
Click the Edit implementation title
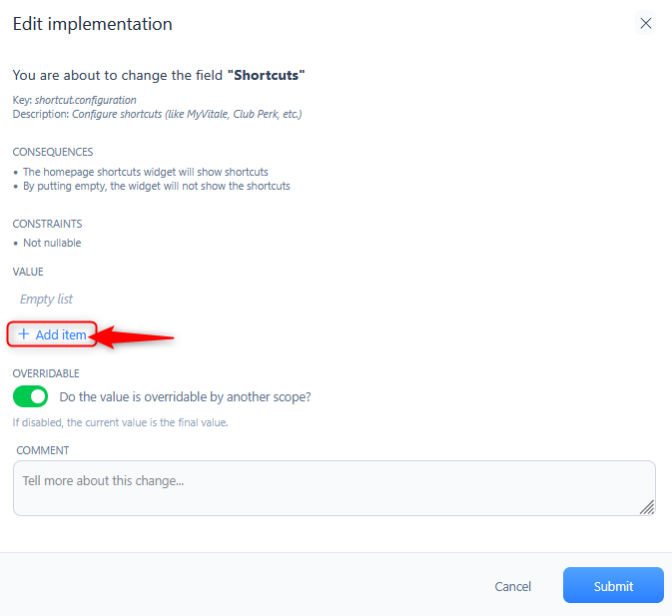pyautogui.click(x=93, y=24)
